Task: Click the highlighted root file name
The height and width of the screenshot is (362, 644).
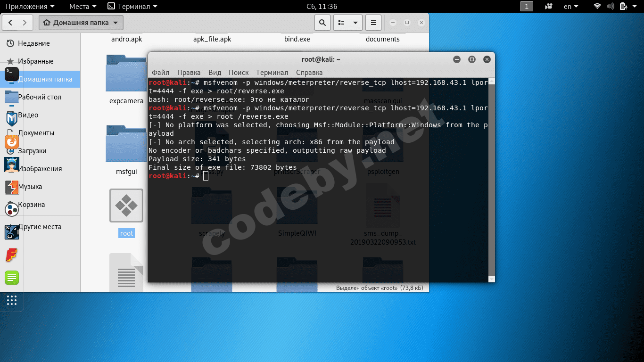Action: click(x=126, y=233)
